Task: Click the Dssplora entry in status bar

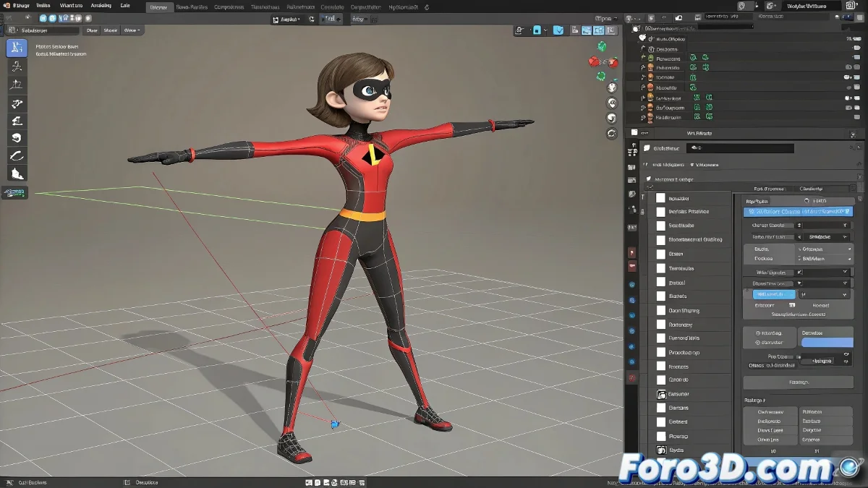Action: (x=147, y=482)
